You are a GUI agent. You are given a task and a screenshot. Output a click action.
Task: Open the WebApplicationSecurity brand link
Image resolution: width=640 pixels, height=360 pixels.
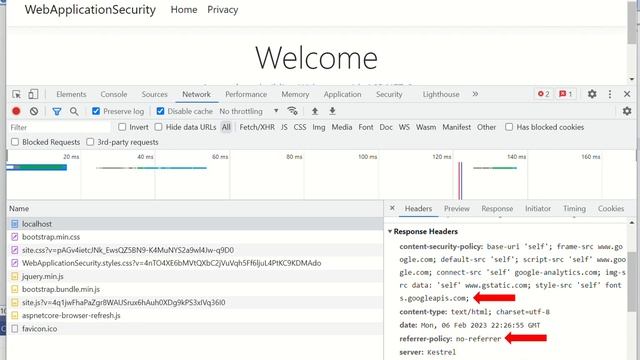(x=90, y=10)
